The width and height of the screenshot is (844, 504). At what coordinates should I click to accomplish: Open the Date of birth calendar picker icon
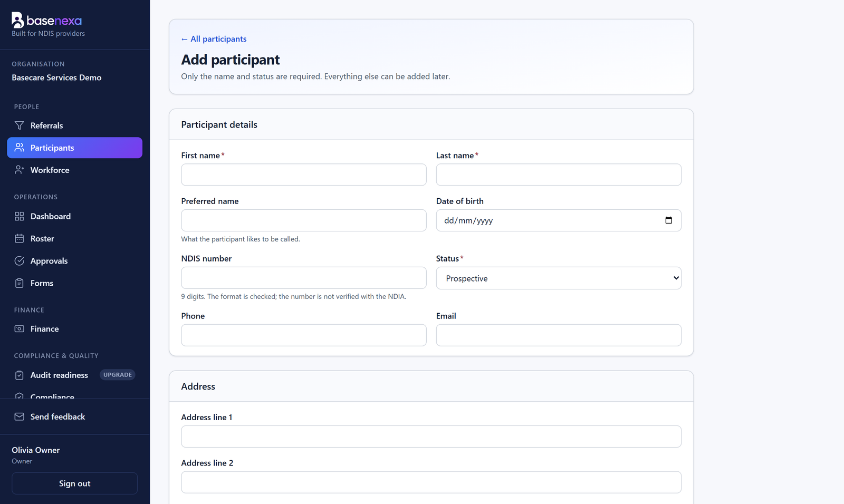[669, 220]
